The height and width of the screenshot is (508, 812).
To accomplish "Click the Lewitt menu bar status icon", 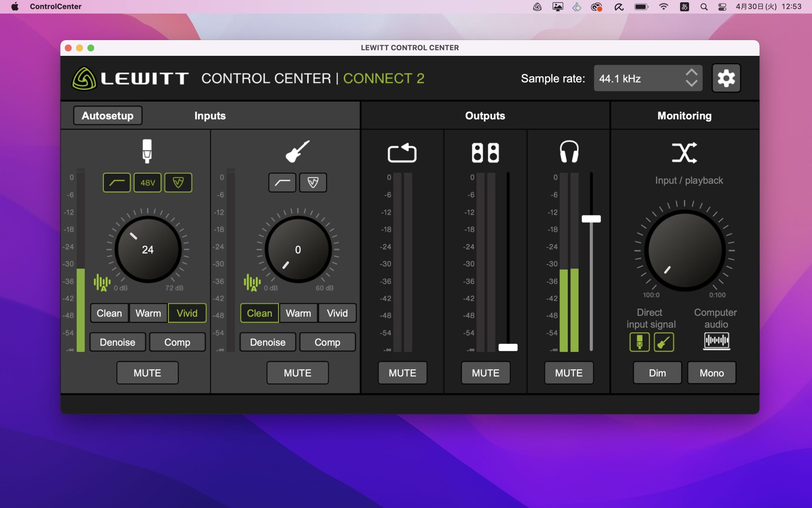I will click(537, 7).
